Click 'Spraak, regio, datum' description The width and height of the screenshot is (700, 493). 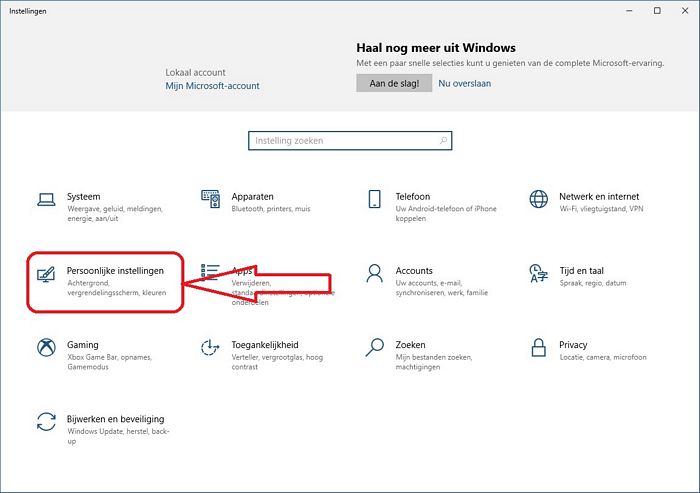pos(592,283)
